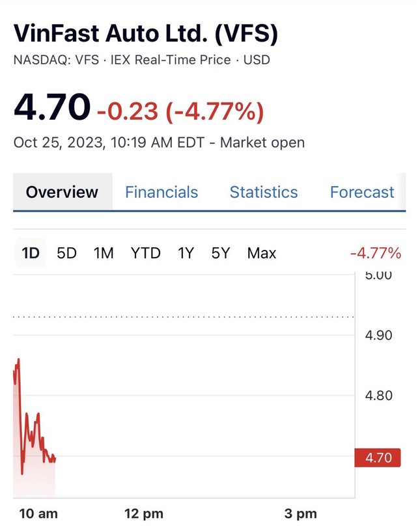Choose the YTD chart range
The width and height of the screenshot is (420, 531).
[145, 253]
